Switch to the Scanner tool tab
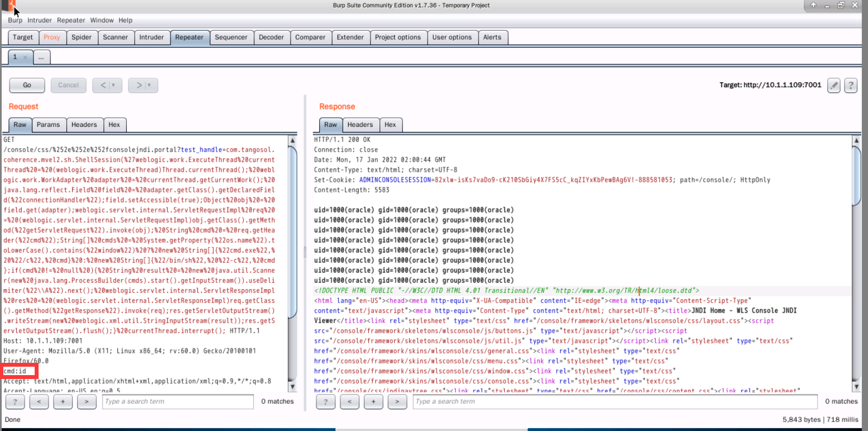The height and width of the screenshot is (431, 868). 116,37
